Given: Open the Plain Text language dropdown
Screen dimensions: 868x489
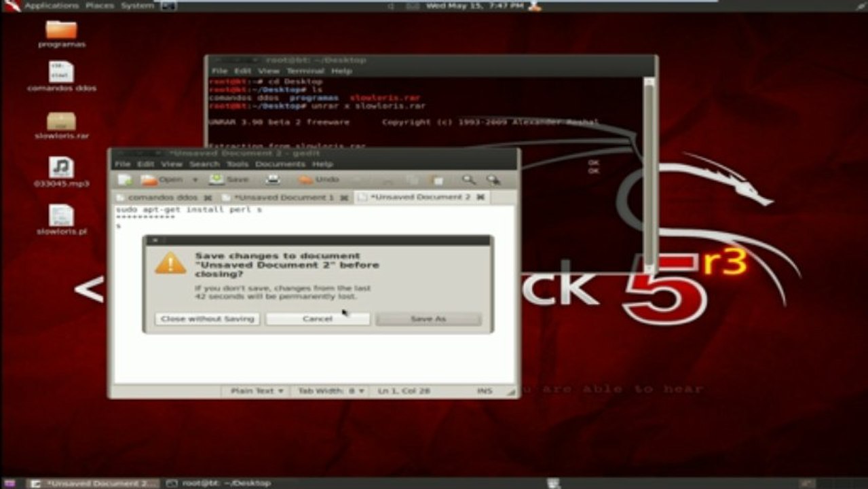Looking at the screenshot, I should (x=257, y=391).
